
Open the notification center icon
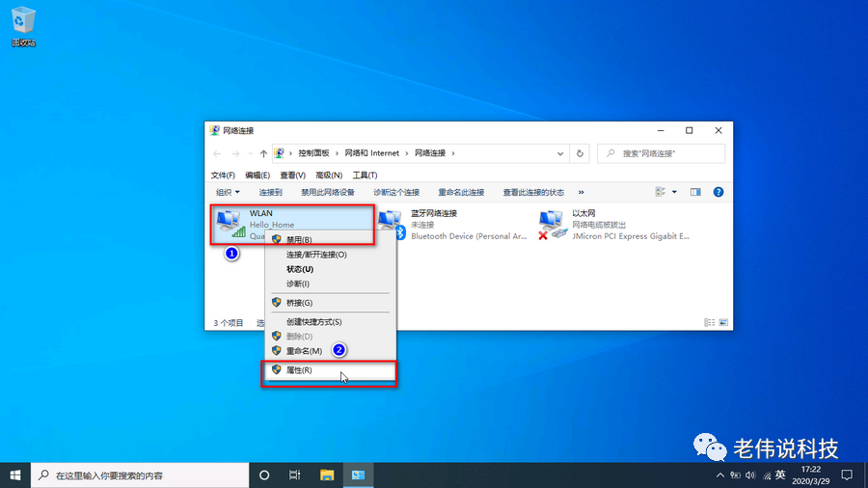[847, 475]
